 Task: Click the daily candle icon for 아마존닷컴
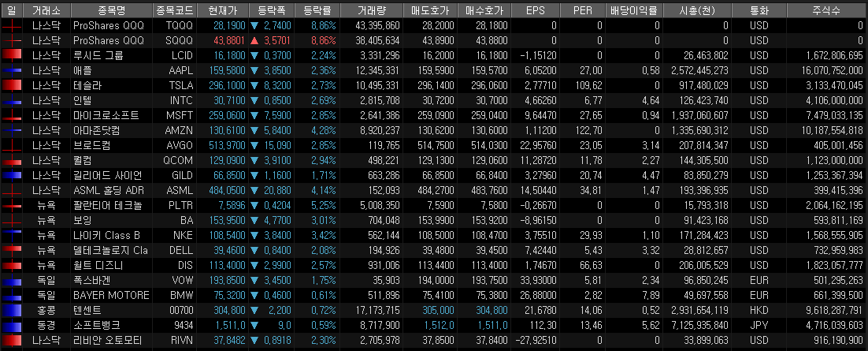(x=11, y=130)
